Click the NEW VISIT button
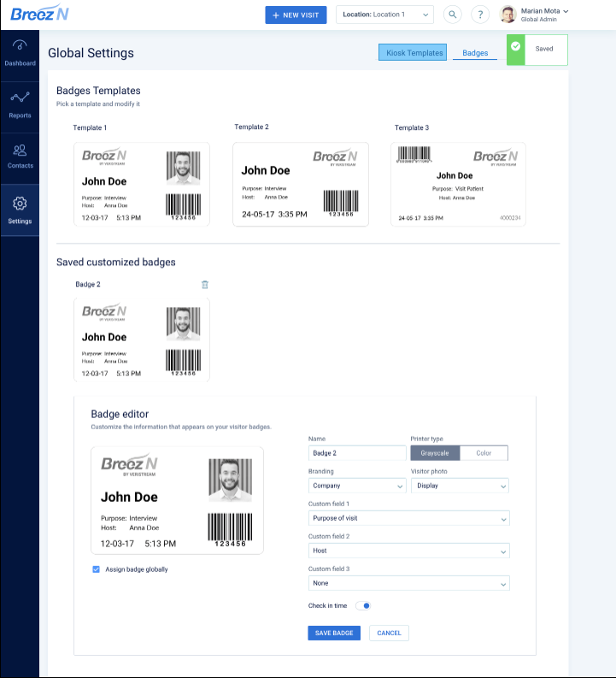Viewport: 616px width, 678px height. [296, 15]
